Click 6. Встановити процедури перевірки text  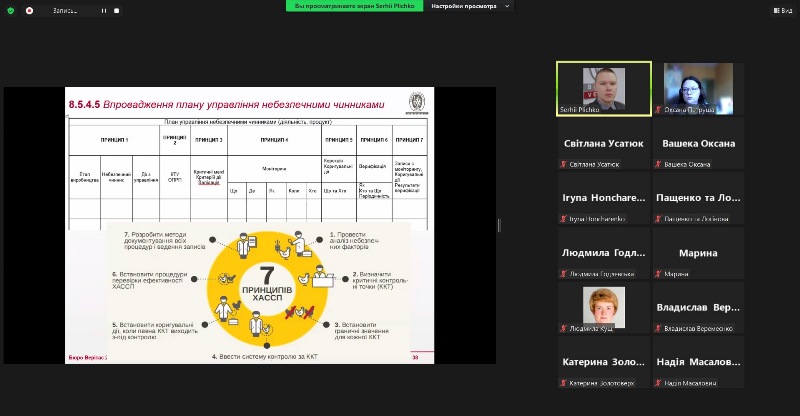tap(149, 280)
